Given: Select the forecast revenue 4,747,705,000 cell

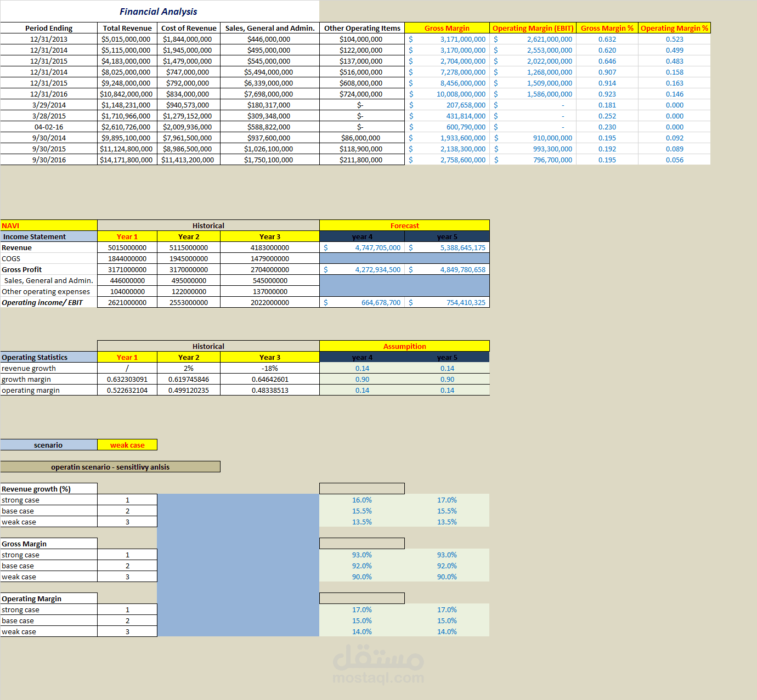Looking at the screenshot, I should tap(362, 247).
